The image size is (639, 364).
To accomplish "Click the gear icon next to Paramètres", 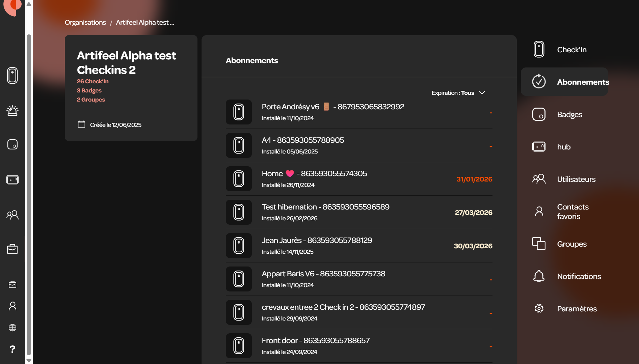I will point(539,308).
